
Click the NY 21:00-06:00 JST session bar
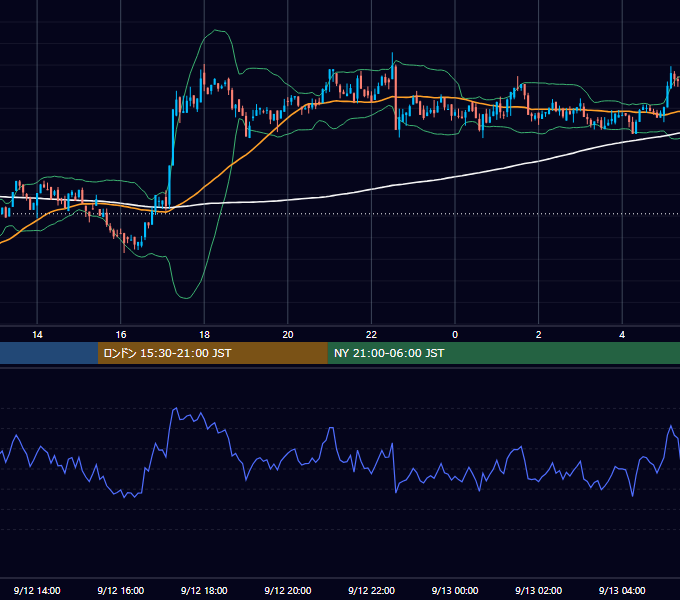503,353
